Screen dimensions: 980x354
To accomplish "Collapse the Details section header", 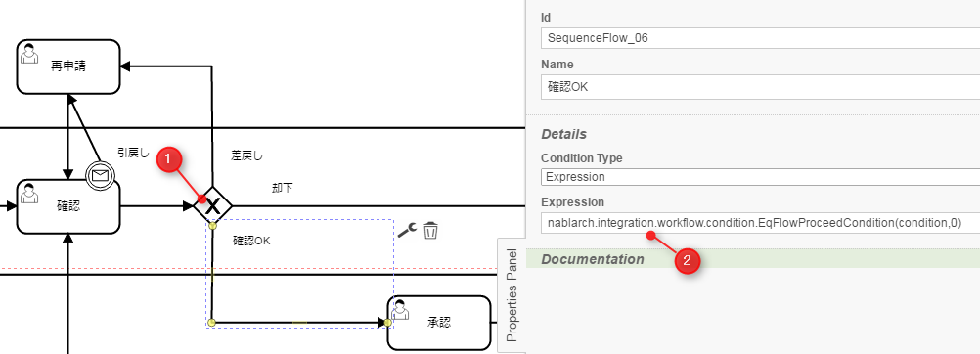I will (x=563, y=134).
